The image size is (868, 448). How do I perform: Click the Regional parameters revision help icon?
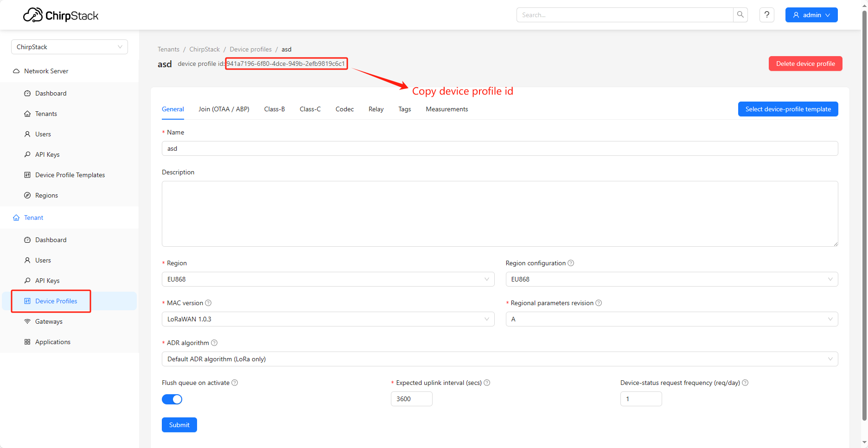[599, 303]
